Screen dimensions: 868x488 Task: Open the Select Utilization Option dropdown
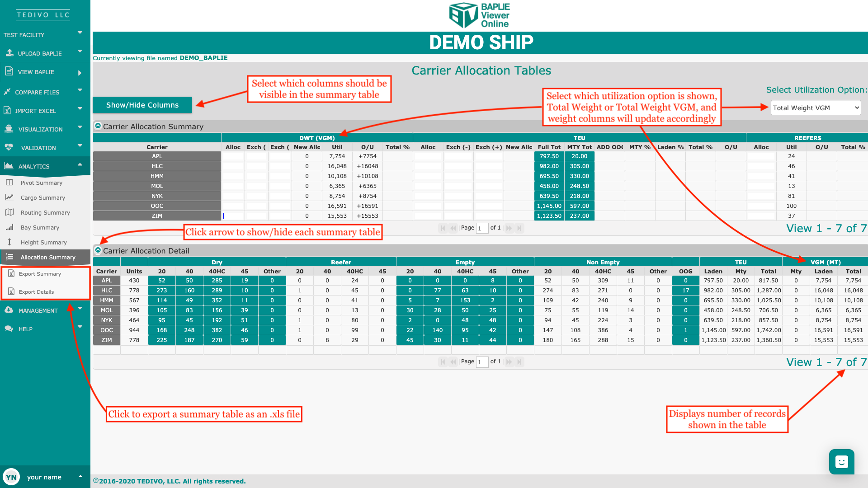click(815, 108)
